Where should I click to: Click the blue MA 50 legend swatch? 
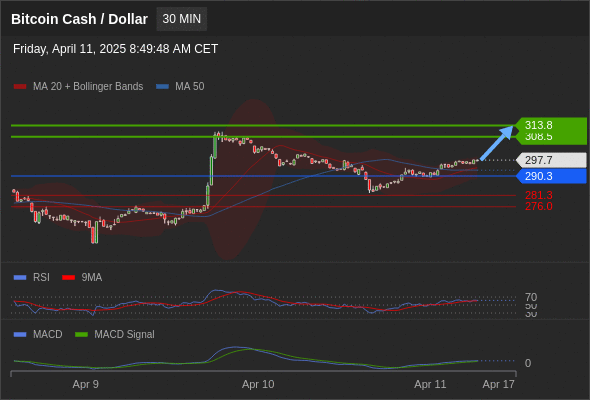[162, 87]
